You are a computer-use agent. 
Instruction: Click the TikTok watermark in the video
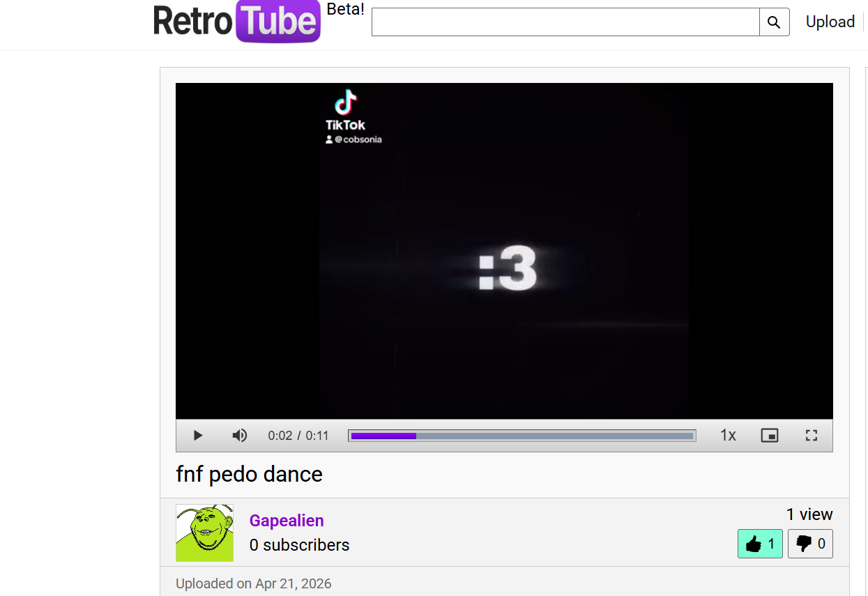(346, 114)
